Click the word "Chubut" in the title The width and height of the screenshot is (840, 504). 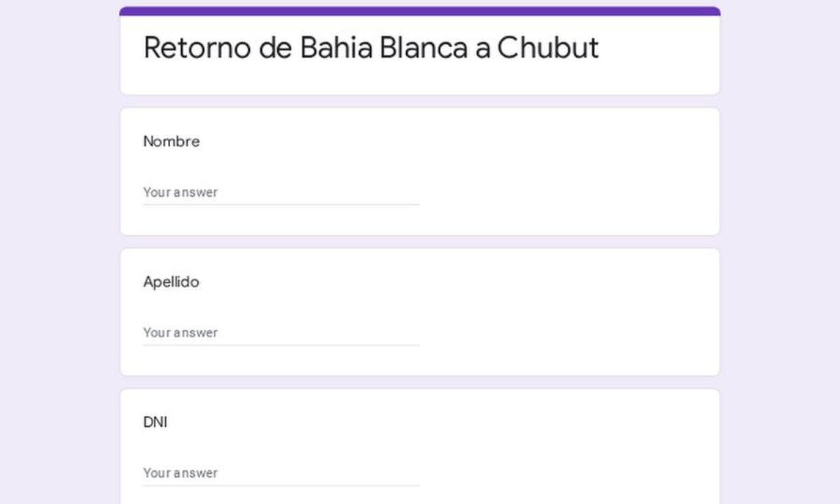tap(547, 48)
